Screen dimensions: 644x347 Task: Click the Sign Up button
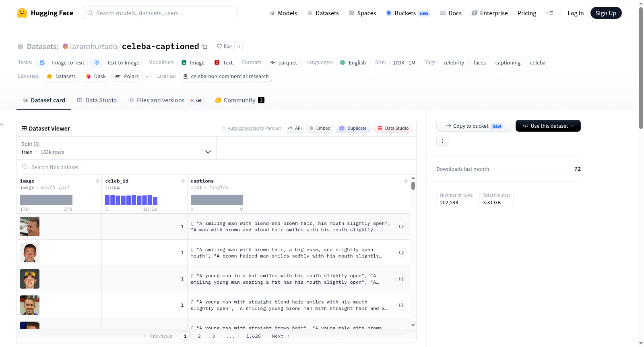[606, 13]
